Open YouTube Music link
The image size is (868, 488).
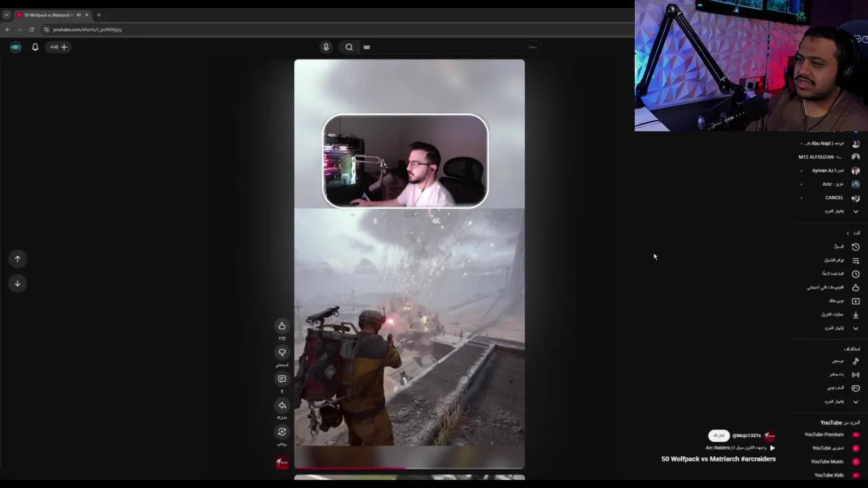click(830, 462)
